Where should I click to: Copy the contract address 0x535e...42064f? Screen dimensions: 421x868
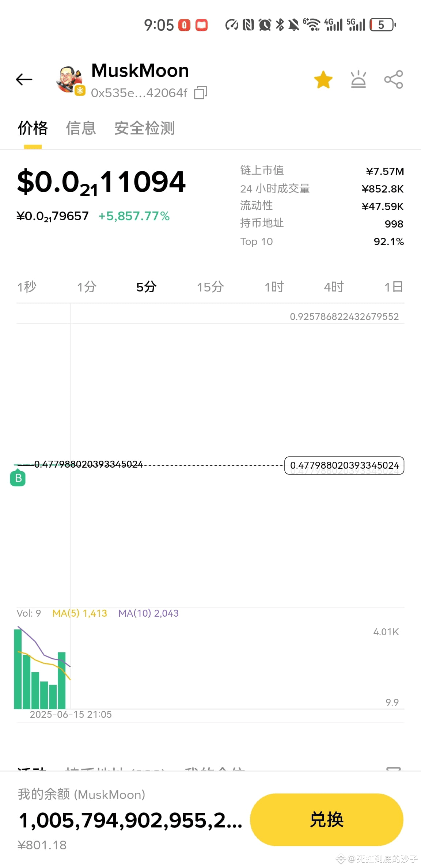200,93
